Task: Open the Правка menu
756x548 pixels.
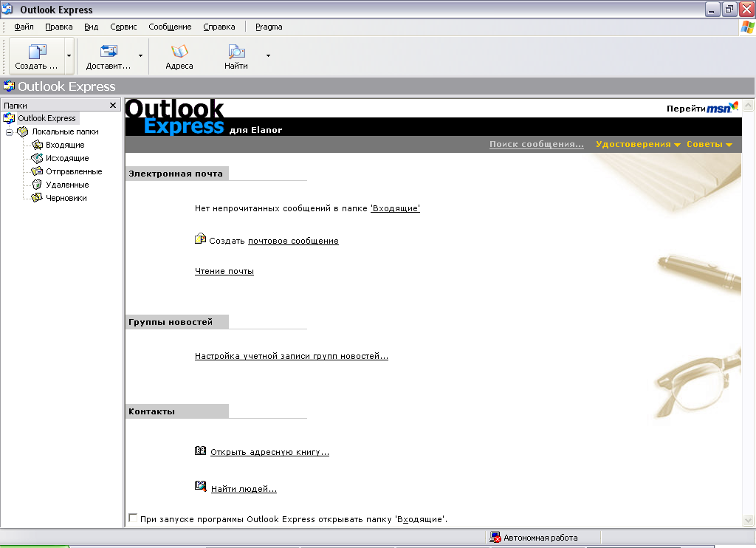Action: coord(59,27)
